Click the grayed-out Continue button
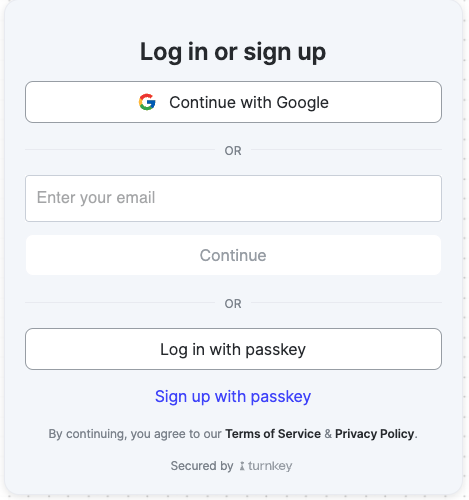The height and width of the screenshot is (500, 469). coord(233,255)
